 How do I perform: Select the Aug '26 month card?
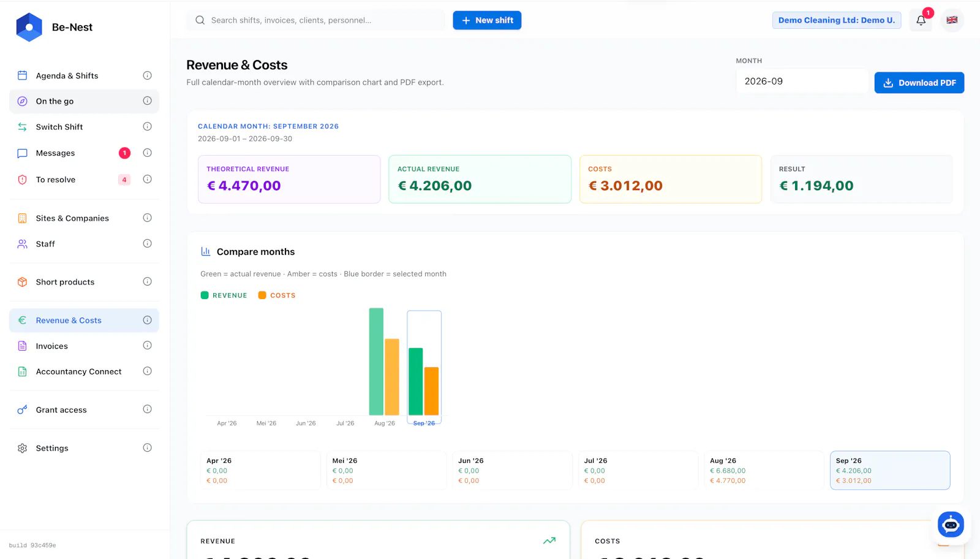click(764, 470)
